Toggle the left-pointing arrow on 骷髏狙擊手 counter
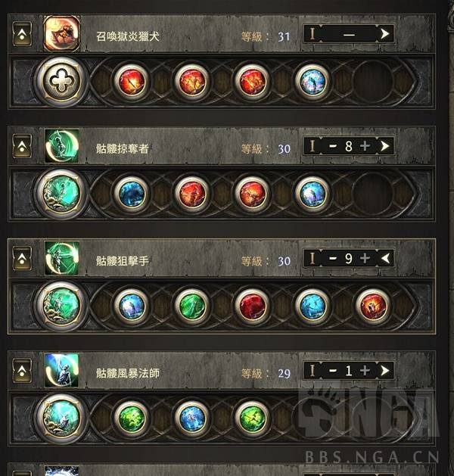 (x=385, y=258)
